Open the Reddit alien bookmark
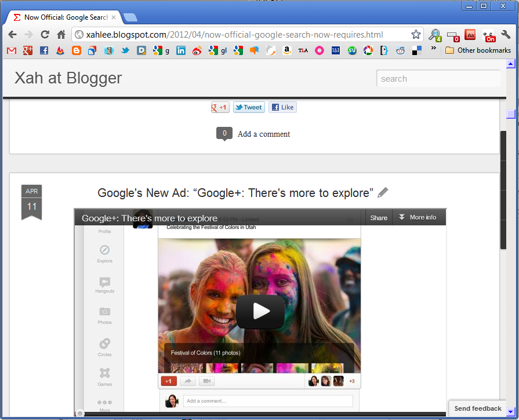 coord(401,50)
